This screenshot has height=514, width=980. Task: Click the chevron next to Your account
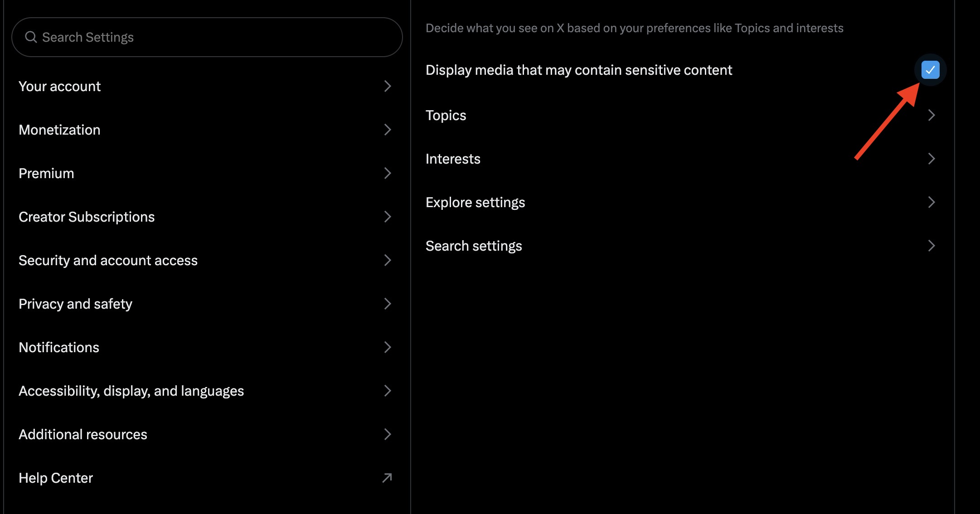pyautogui.click(x=388, y=86)
